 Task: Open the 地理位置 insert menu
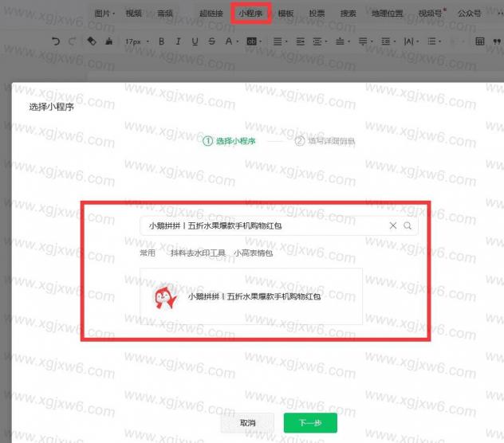click(x=387, y=14)
